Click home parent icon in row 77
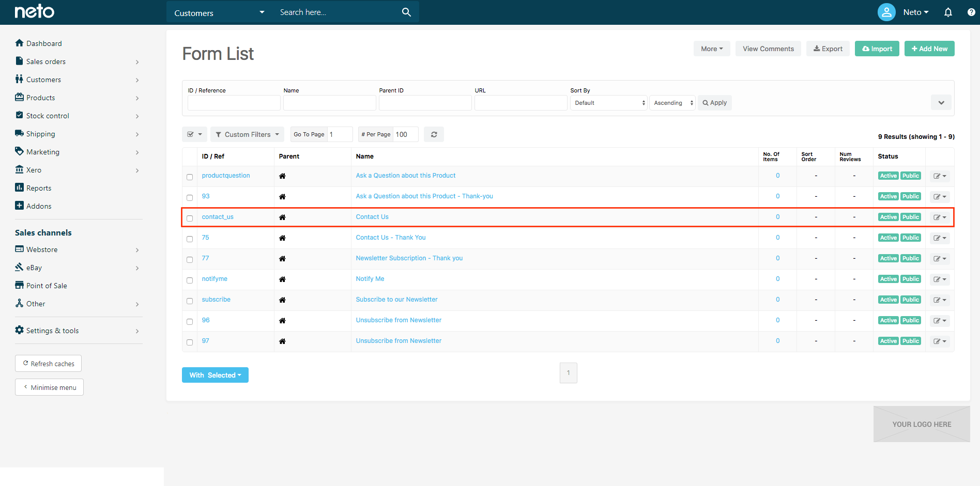The width and height of the screenshot is (980, 486). click(282, 258)
